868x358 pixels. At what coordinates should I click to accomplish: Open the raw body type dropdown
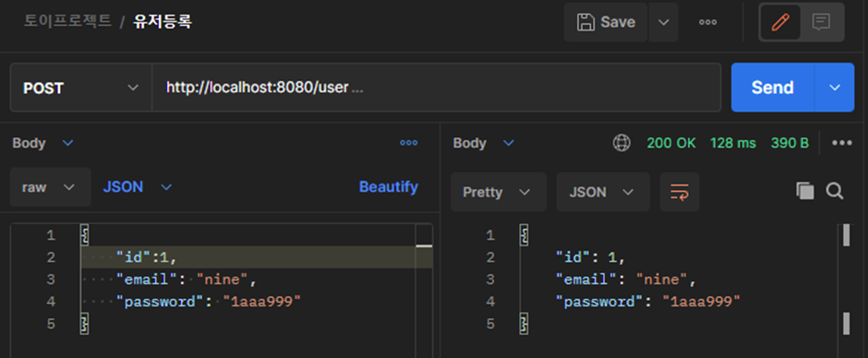[x=50, y=187]
